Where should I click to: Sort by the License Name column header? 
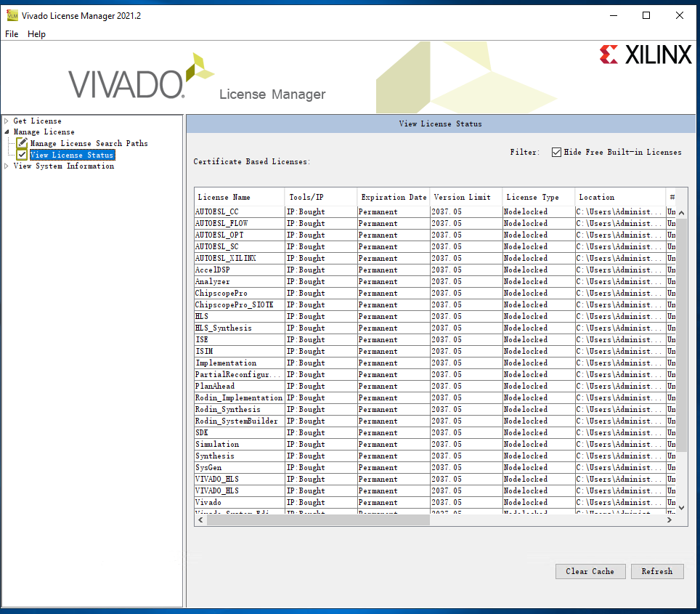pos(240,197)
